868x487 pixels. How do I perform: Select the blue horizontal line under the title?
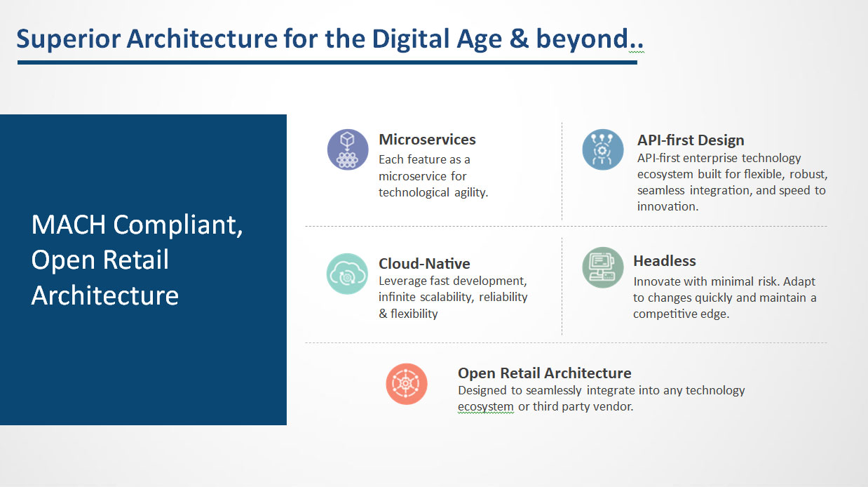[x=327, y=62]
